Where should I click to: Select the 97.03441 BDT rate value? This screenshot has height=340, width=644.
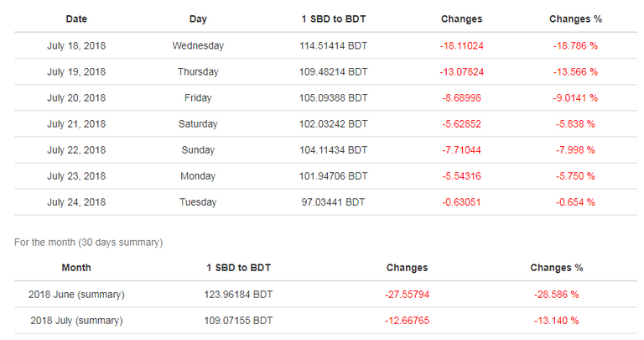click(x=334, y=202)
